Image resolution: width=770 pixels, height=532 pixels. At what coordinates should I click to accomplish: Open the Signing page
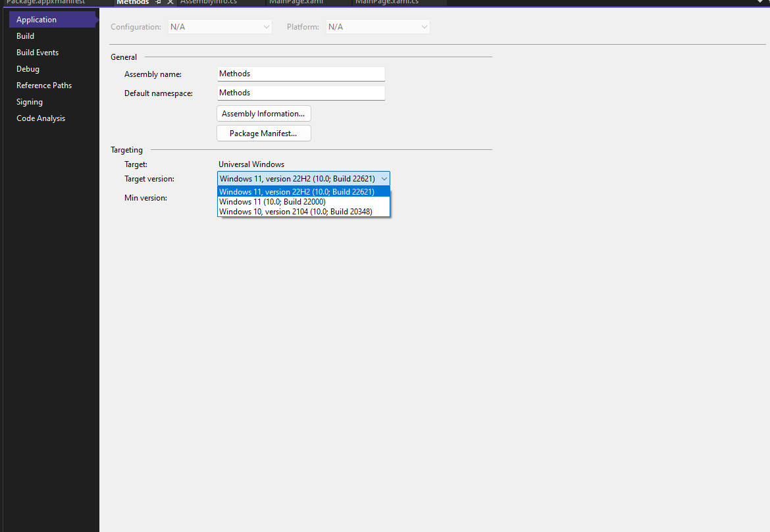(x=30, y=101)
